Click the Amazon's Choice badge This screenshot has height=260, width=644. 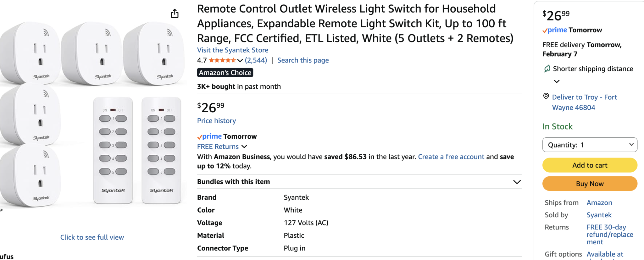(x=225, y=73)
